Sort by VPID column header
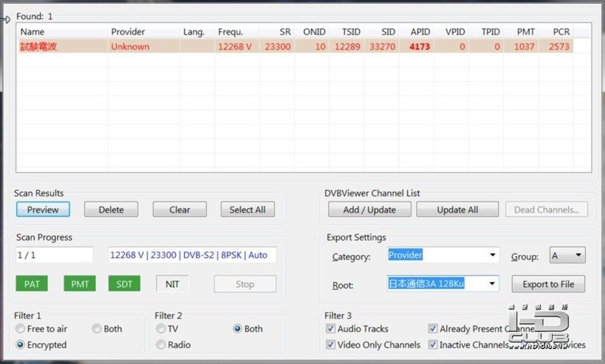Image resolution: width=605 pixels, height=364 pixels. point(451,32)
